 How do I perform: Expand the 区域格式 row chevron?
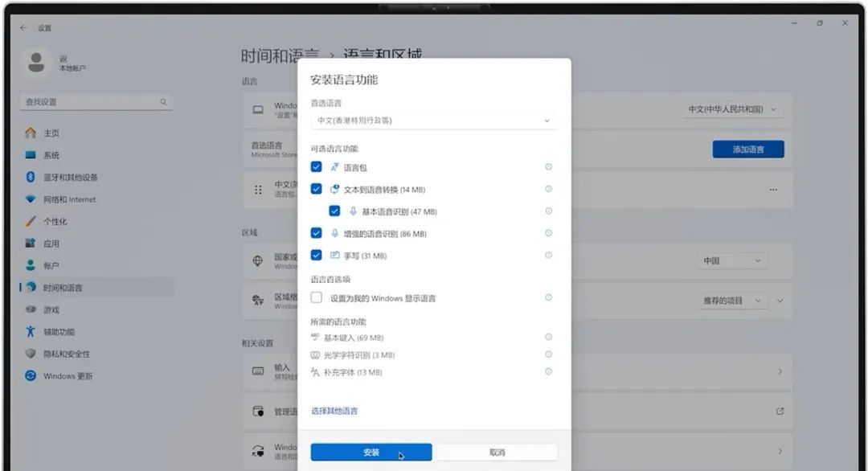point(780,301)
